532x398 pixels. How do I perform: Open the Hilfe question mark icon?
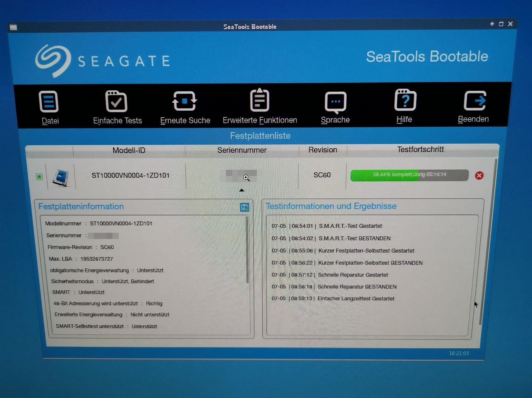[x=405, y=100]
